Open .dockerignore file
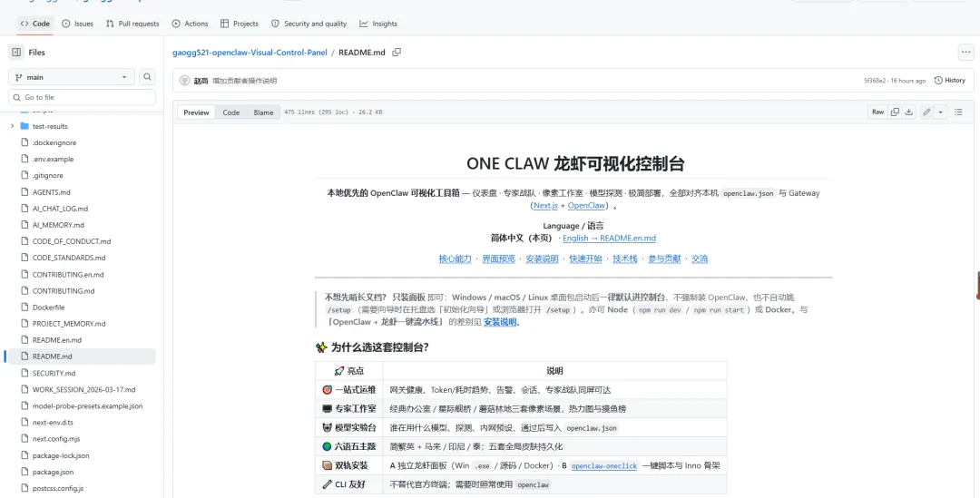This screenshot has height=498, width=980. tap(54, 142)
